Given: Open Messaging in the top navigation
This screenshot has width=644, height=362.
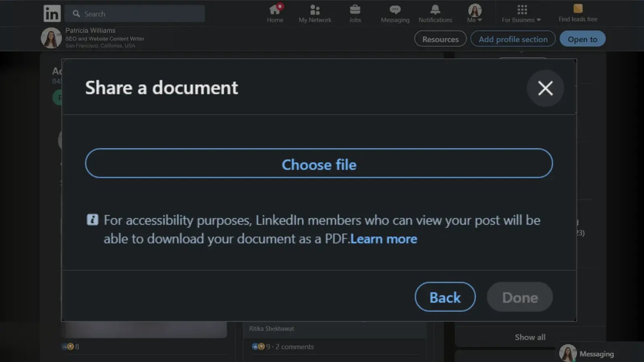Looking at the screenshot, I should click(x=395, y=13).
